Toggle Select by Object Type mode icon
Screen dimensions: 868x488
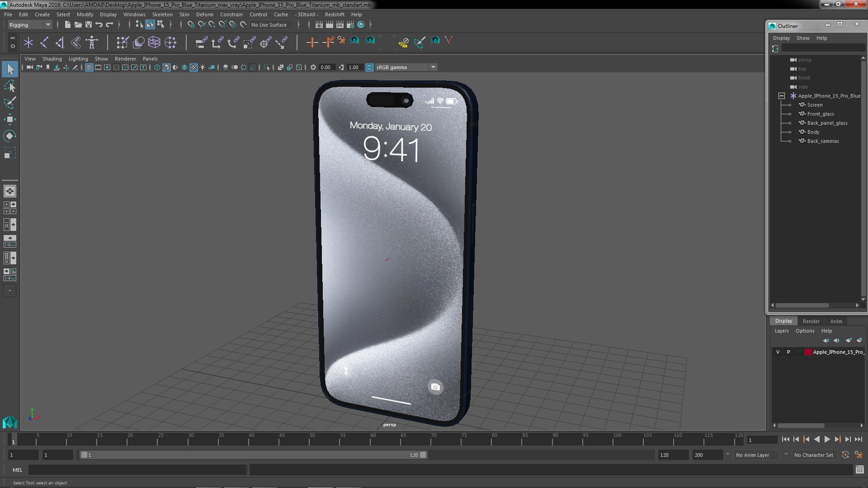[150, 25]
